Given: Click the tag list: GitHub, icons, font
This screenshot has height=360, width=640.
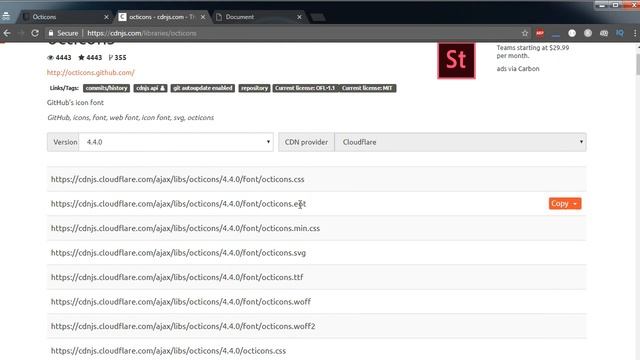Looking at the screenshot, I should pyautogui.click(x=130, y=118).
